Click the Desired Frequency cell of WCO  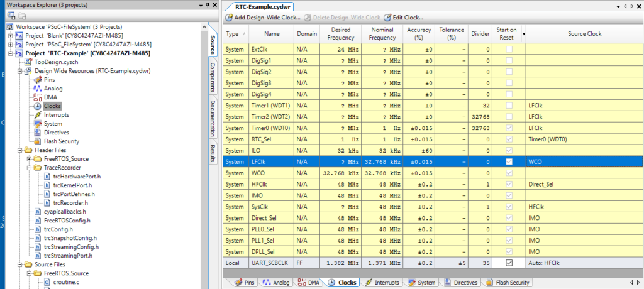coord(340,173)
